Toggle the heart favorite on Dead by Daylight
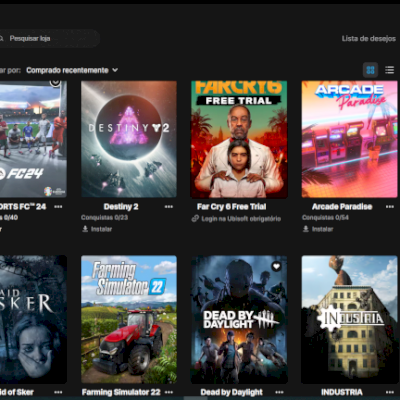Image resolution: width=400 pixels, height=400 pixels. click(276, 266)
